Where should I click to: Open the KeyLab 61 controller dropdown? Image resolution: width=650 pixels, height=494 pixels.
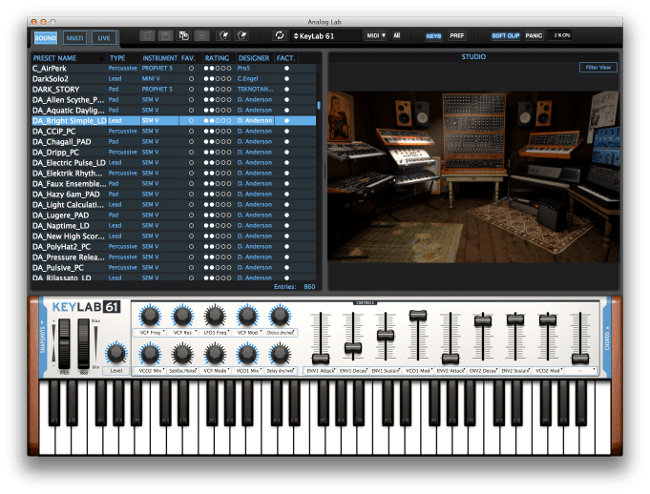[x=326, y=36]
